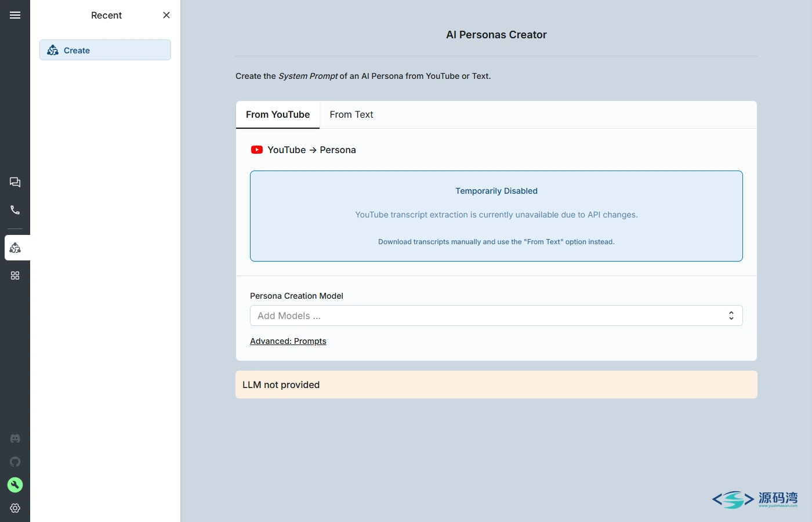Select the Personas icon in sidebar
Image resolution: width=812 pixels, height=522 pixels.
(15, 248)
